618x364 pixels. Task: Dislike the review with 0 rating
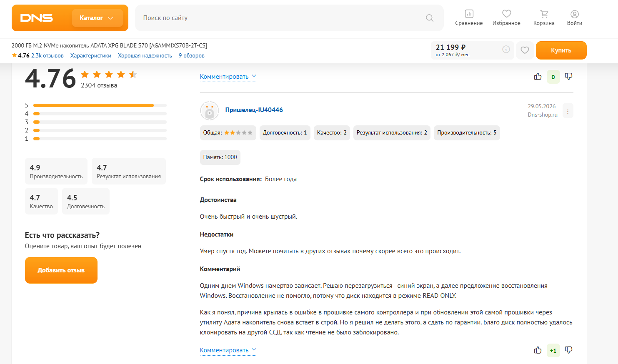(x=568, y=77)
